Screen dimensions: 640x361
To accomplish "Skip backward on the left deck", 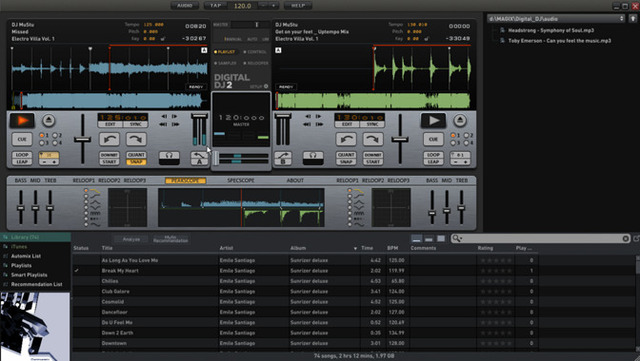I will click(x=163, y=124).
